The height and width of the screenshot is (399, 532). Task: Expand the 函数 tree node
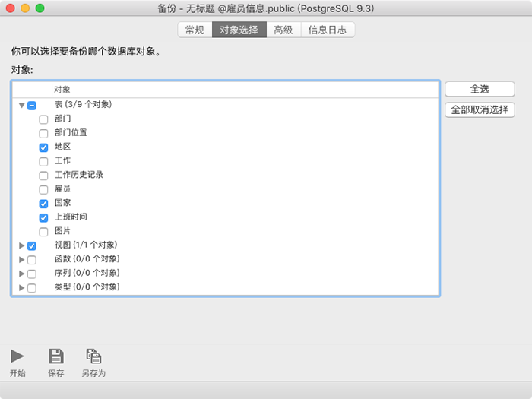[x=21, y=260]
